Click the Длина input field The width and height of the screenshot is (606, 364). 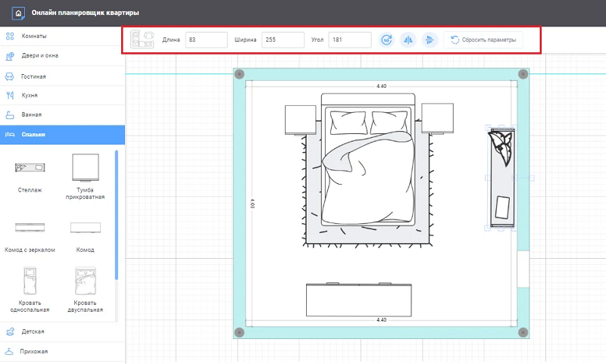pos(206,39)
